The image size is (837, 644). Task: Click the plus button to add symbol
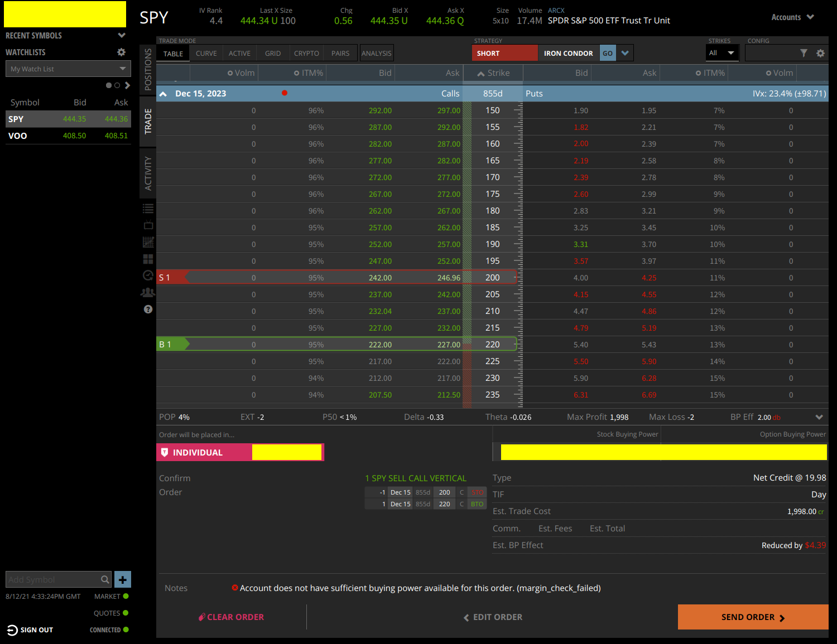pyautogui.click(x=123, y=579)
